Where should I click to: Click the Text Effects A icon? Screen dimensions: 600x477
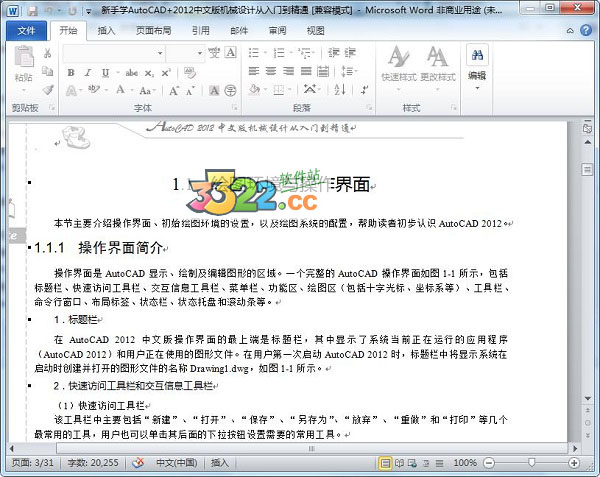(71, 91)
